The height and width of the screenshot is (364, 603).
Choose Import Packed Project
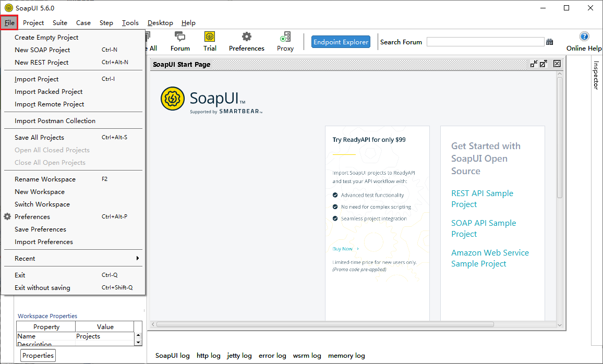tap(73, 91)
